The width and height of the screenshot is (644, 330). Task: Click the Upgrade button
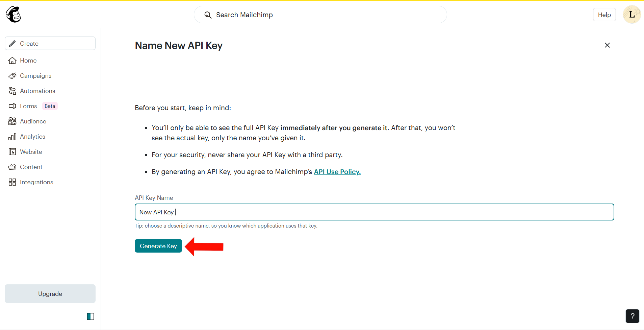coord(50,293)
